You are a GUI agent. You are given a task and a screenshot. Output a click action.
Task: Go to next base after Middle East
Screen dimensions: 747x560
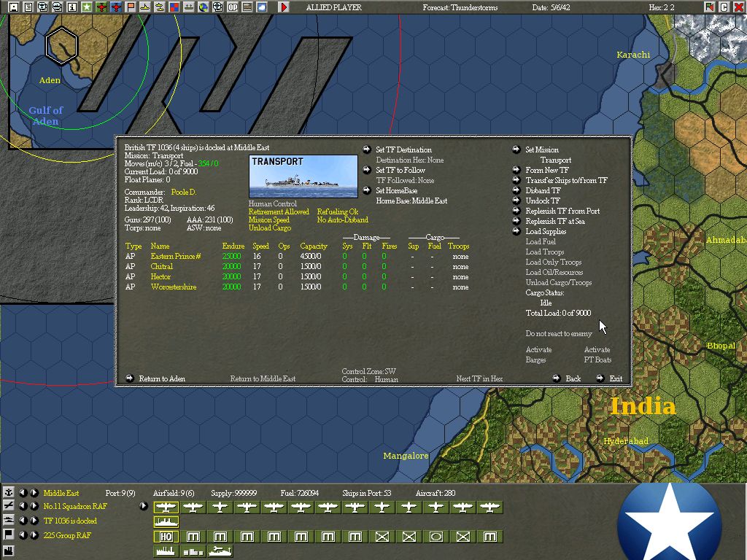pos(34,492)
